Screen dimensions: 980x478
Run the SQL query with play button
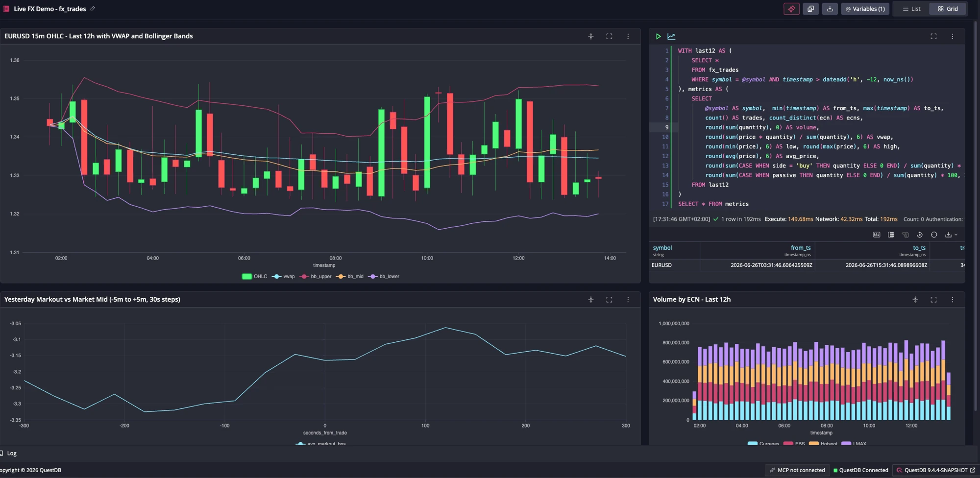pyautogui.click(x=658, y=36)
